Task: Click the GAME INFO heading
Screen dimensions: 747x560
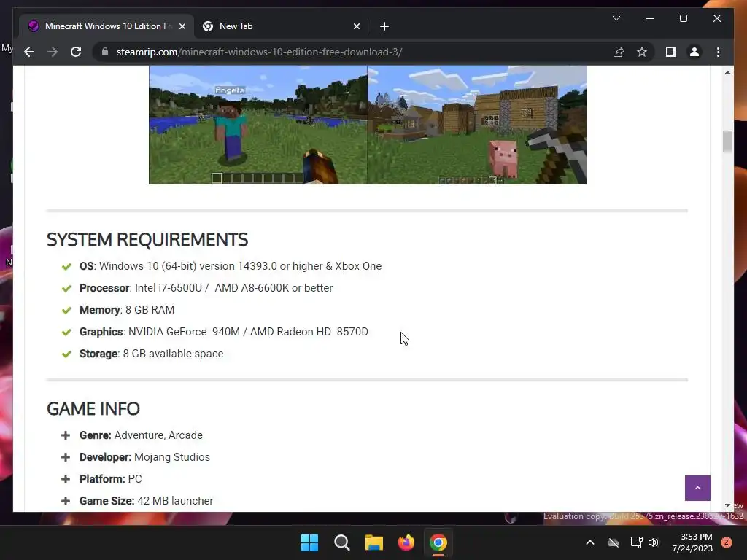Action: click(x=93, y=408)
